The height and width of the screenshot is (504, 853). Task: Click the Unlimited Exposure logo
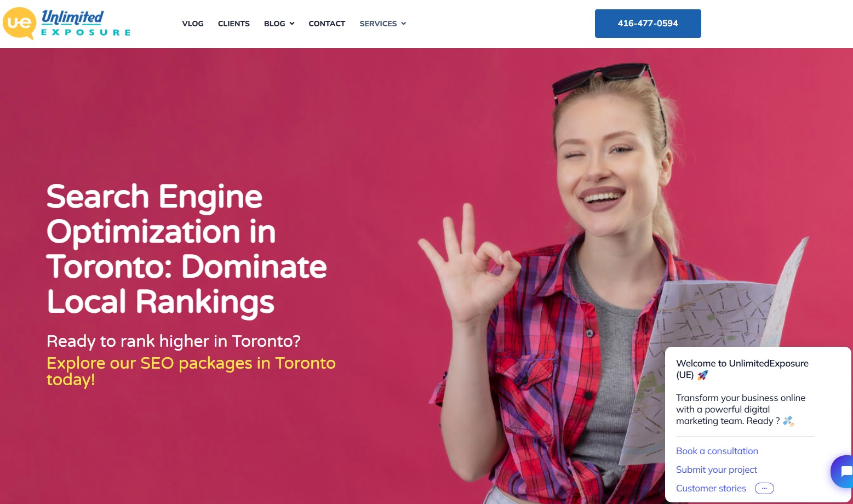point(67,24)
